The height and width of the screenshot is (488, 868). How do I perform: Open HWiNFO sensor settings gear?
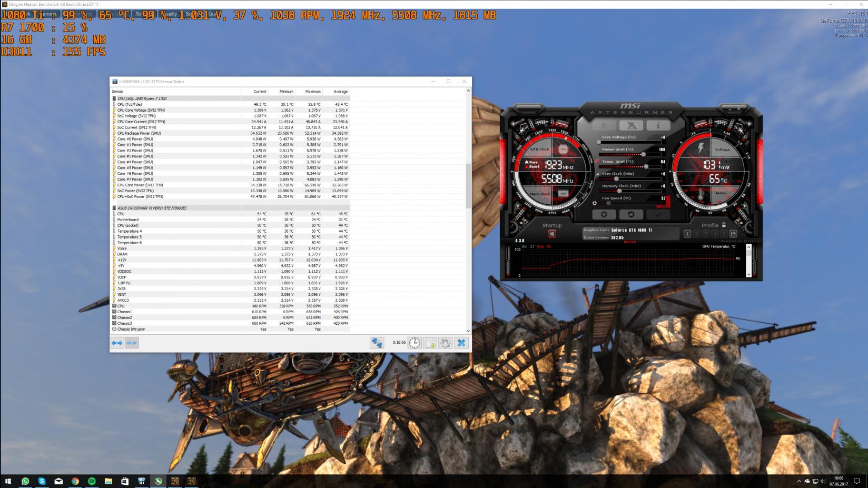pyautogui.click(x=446, y=343)
